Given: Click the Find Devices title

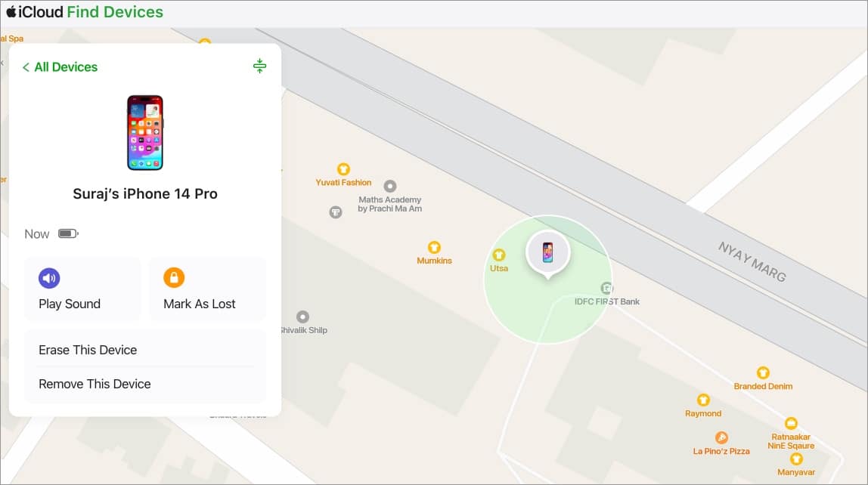Looking at the screenshot, I should point(115,11).
